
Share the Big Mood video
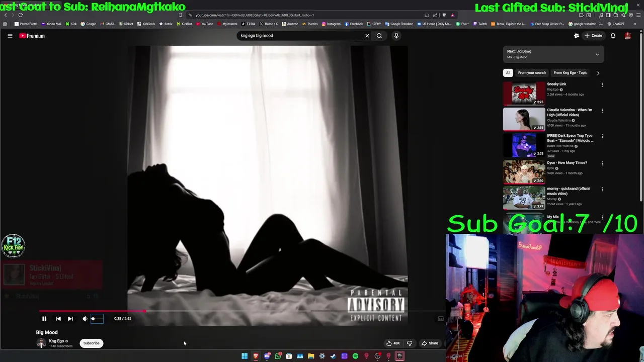pos(430,343)
